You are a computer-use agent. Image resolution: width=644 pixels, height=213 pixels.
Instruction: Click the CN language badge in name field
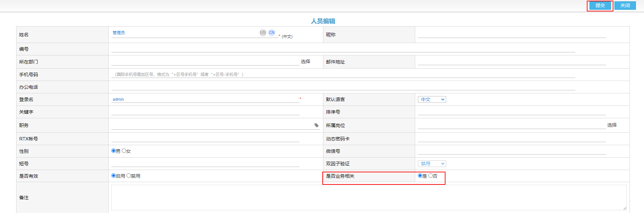coord(272,33)
